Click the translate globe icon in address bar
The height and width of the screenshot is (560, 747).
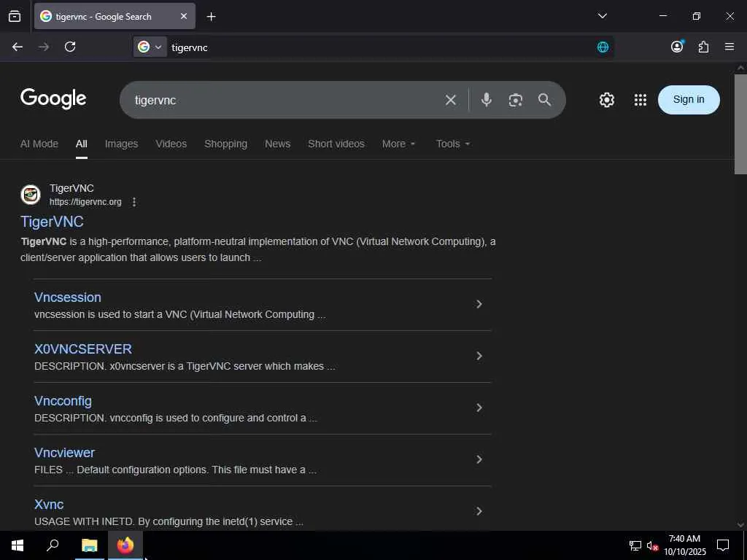point(603,47)
